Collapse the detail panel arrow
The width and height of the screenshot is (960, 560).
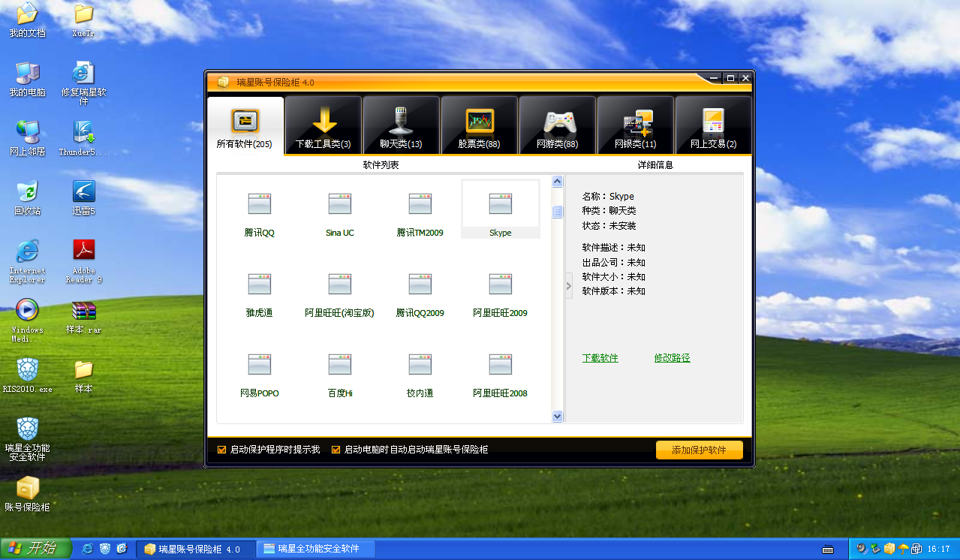(568, 285)
